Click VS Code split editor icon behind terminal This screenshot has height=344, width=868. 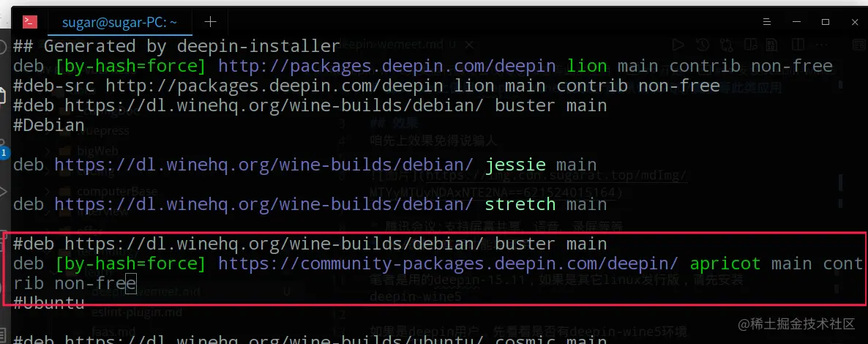(798, 45)
